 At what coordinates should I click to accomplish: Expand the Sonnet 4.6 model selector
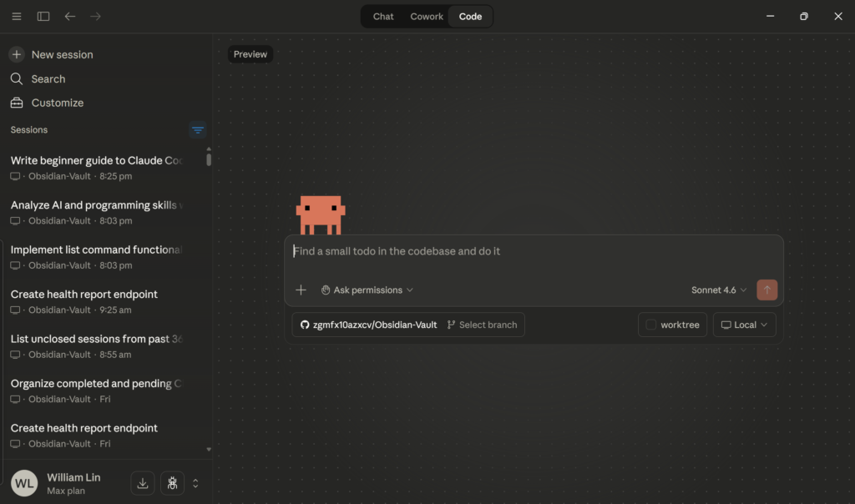[x=718, y=290]
